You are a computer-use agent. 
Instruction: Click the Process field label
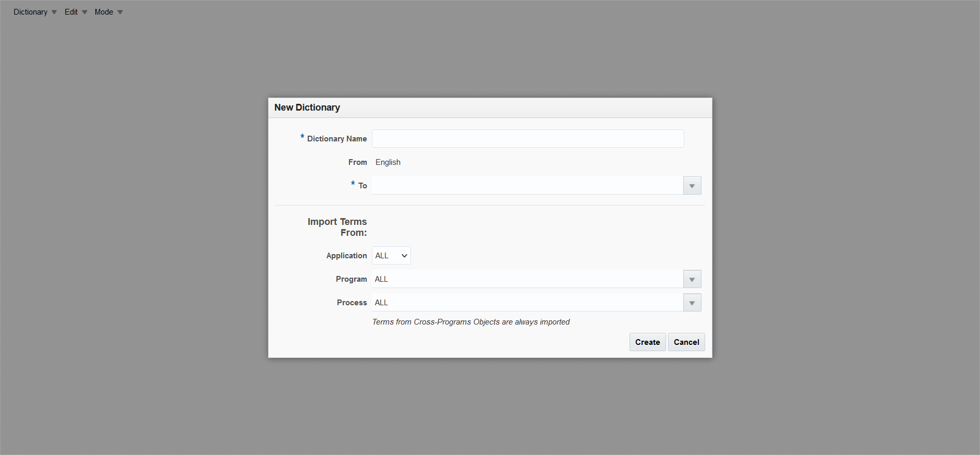click(x=352, y=303)
